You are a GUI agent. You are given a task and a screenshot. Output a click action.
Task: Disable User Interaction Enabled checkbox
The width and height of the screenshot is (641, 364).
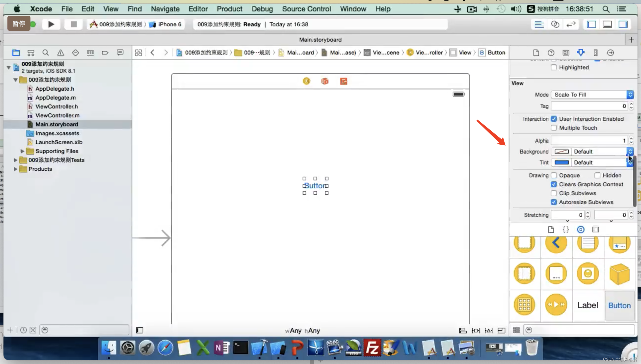pos(554,119)
